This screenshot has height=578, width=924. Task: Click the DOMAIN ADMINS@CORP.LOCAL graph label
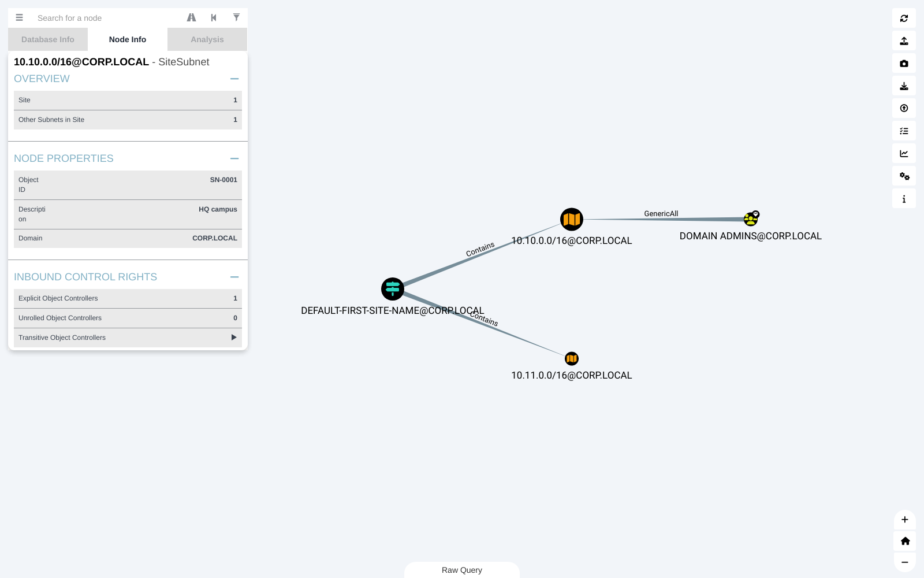pos(751,236)
